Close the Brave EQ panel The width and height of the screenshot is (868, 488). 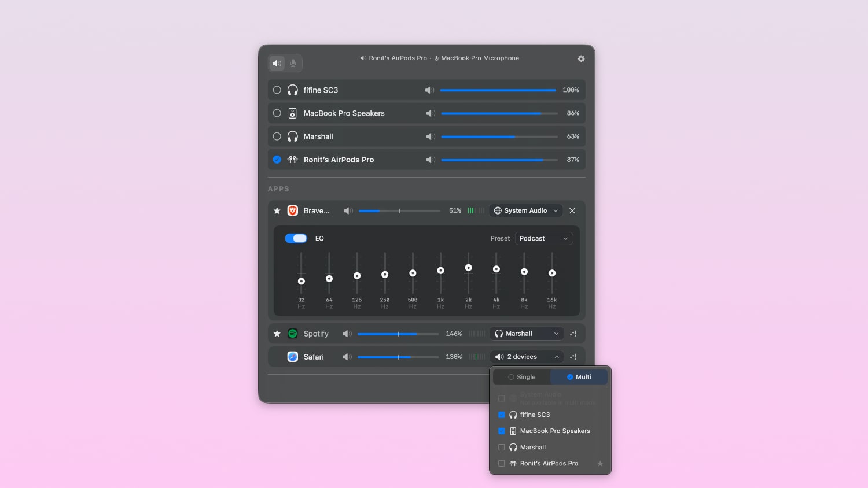(572, 211)
